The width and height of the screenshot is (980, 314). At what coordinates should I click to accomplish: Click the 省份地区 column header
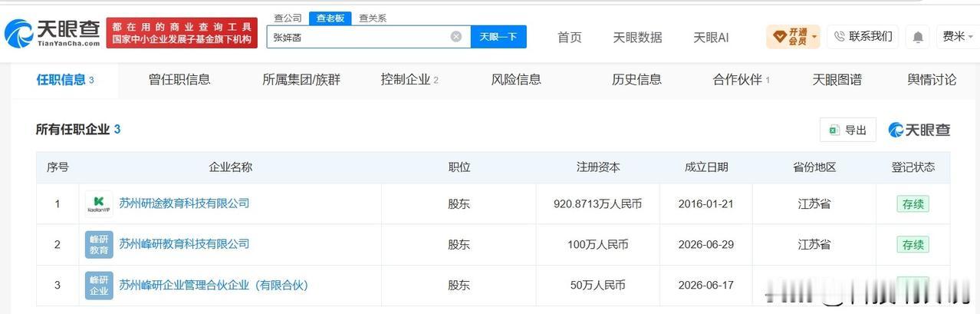click(x=814, y=167)
